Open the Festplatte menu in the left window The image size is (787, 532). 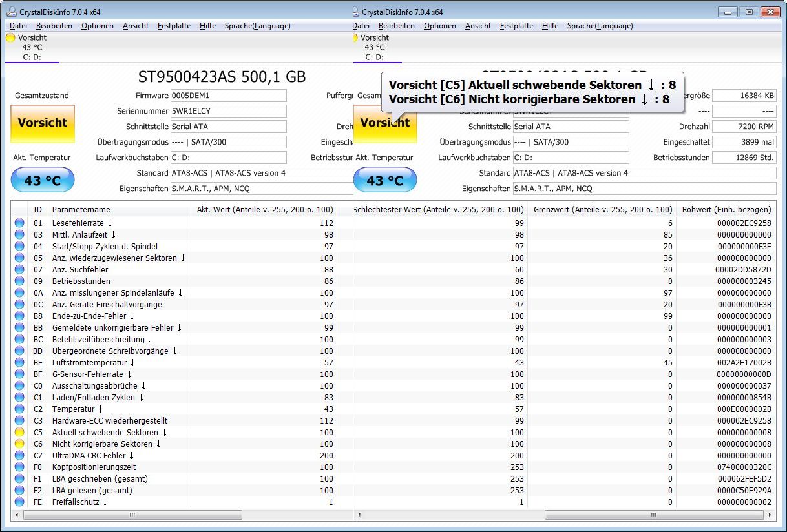174,26
